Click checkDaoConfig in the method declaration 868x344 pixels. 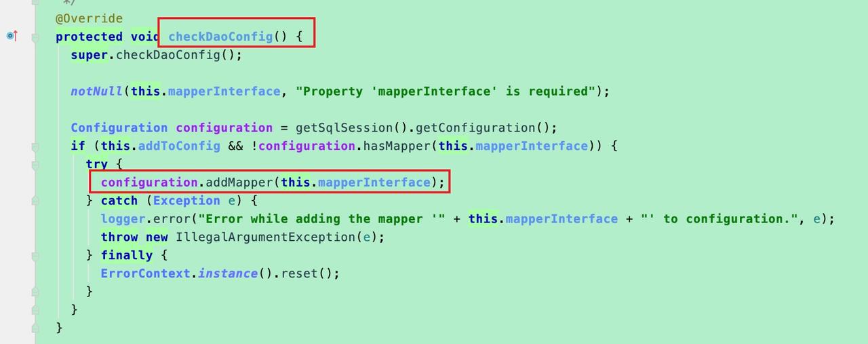220,37
